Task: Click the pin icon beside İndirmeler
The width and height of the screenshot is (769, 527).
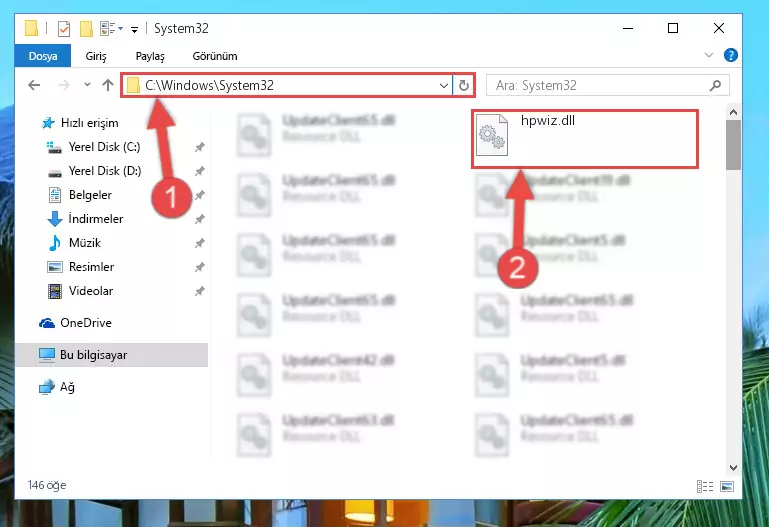Action: (x=200, y=219)
